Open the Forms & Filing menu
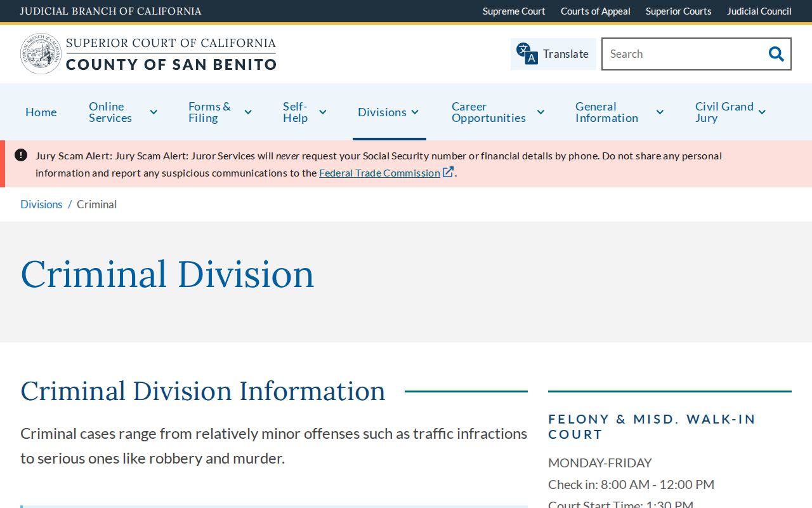The image size is (812, 508). 209,112
